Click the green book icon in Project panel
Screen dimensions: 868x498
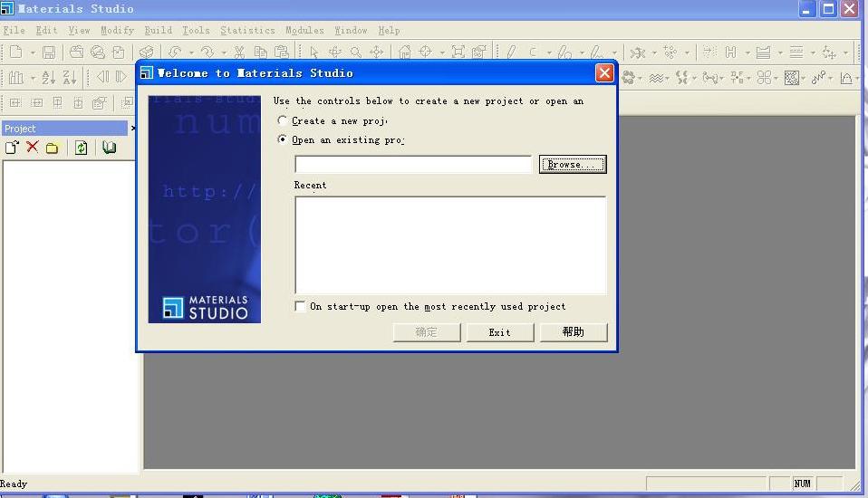(x=109, y=148)
